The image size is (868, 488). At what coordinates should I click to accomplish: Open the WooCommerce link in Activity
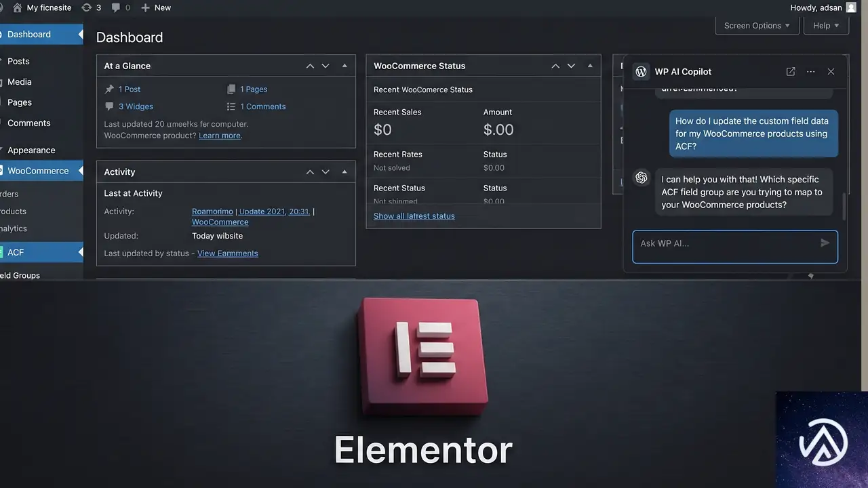click(x=220, y=222)
